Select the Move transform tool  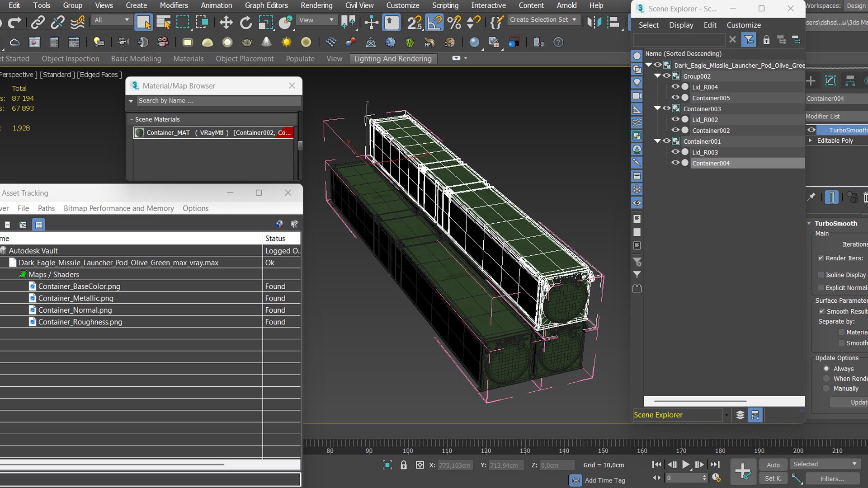click(226, 22)
